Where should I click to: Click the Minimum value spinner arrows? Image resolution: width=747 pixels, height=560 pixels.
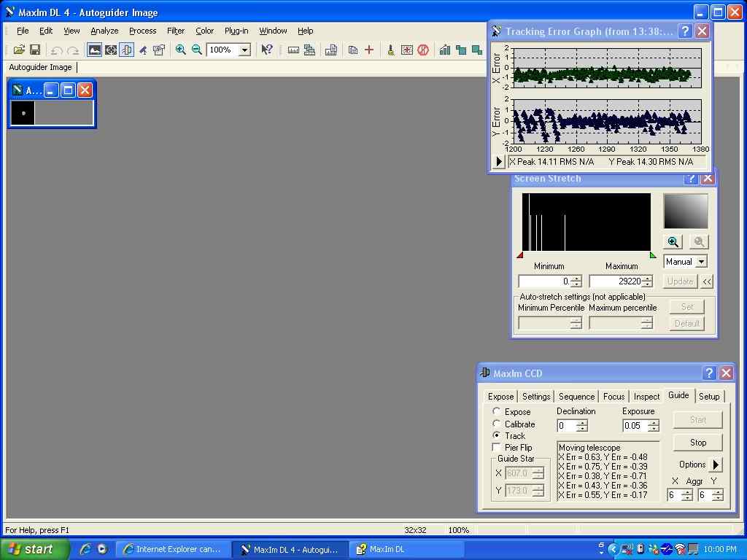tap(576, 281)
